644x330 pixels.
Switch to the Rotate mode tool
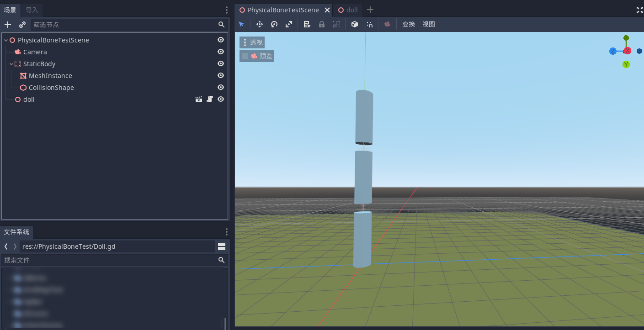(x=274, y=24)
